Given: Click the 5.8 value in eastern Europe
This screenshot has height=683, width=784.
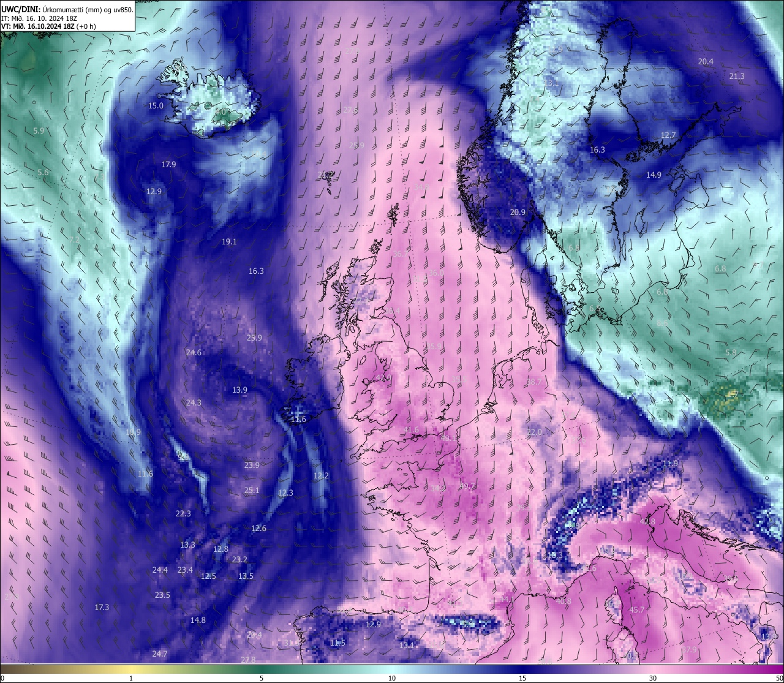Looking at the screenshot, I should pyautogui.click(x=731, y=352).
